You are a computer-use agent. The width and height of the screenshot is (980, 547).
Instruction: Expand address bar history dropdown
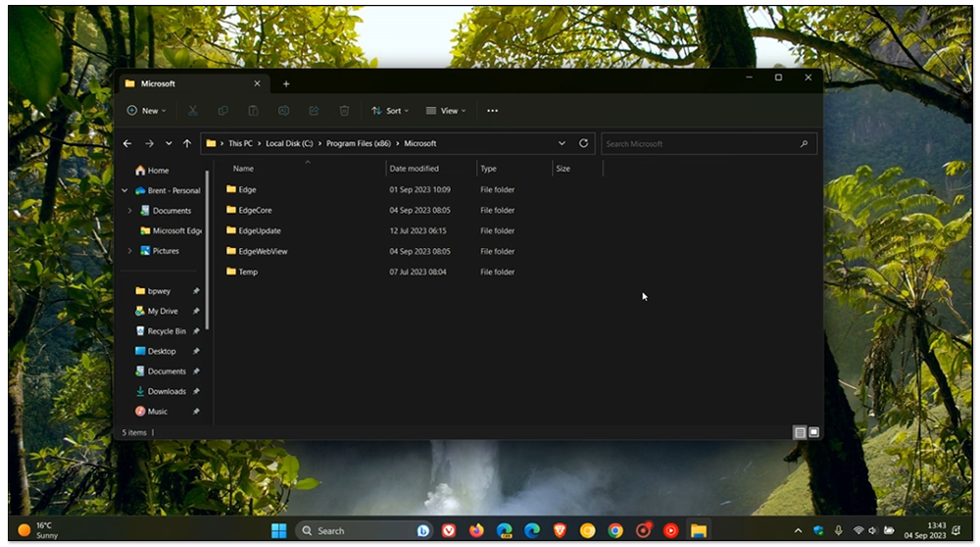coord(562,143)
